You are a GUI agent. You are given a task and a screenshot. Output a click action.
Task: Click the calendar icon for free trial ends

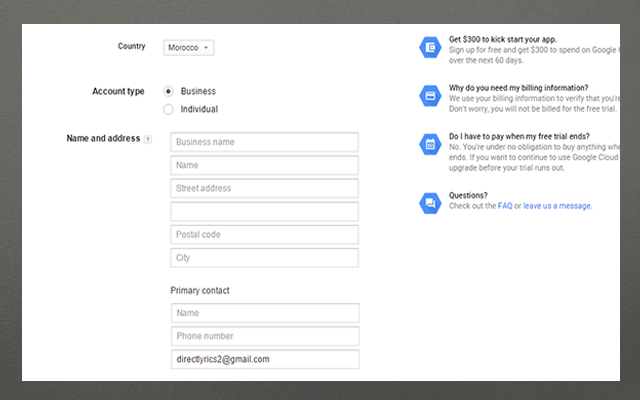tap(430, 144)
